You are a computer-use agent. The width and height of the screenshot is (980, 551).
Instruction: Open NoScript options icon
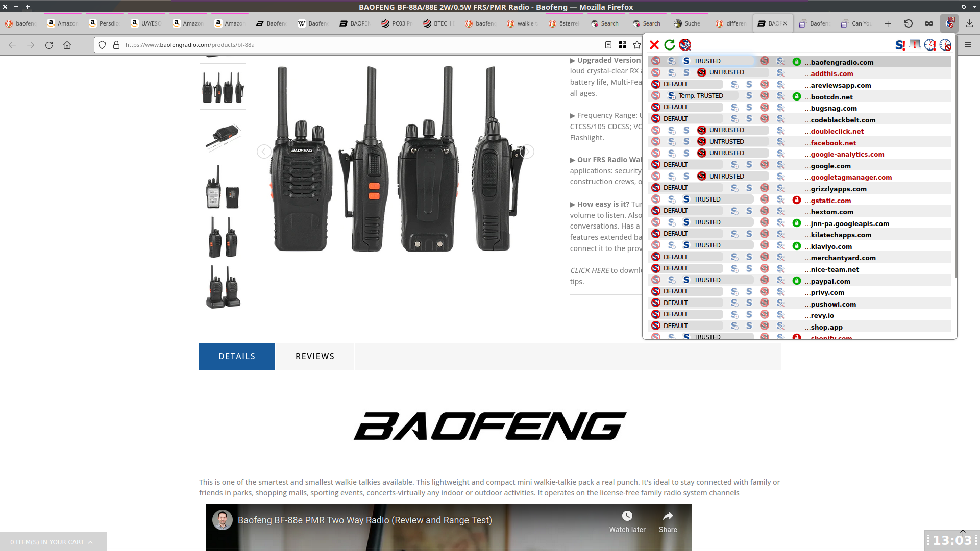pos(685,45)
